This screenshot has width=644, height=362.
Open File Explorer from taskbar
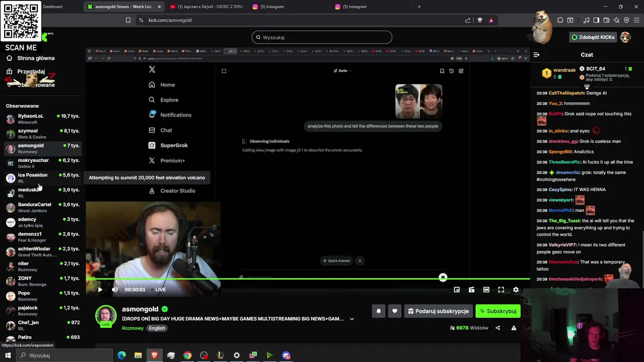click(x=138, y=355)
